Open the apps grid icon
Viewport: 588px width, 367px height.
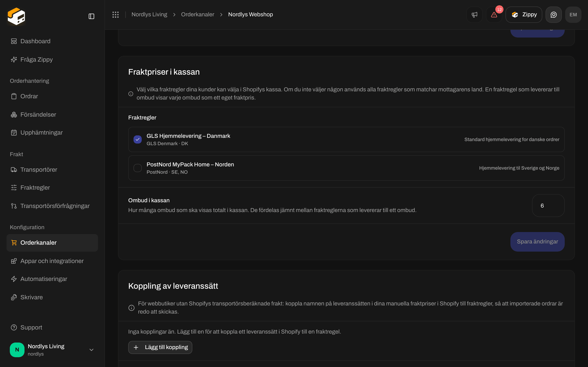click(115, 14)
